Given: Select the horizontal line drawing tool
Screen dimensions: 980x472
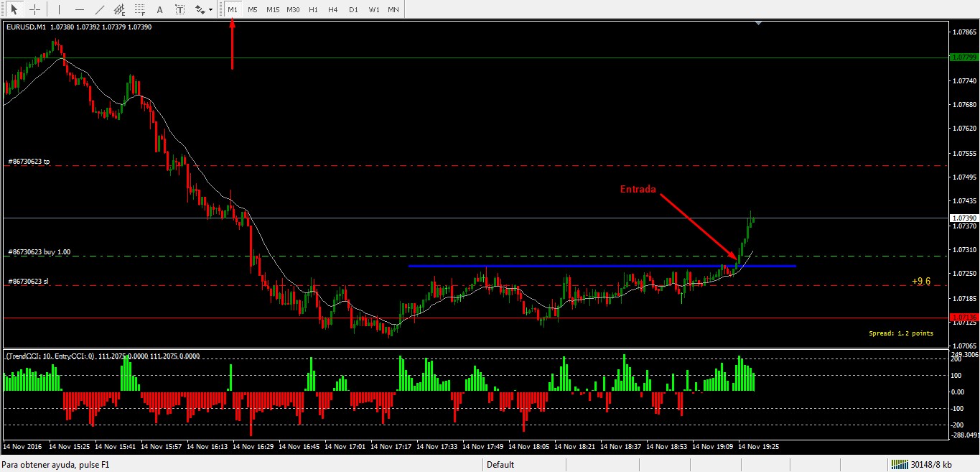Looking at the screenshot, I should tap(79, 10).
